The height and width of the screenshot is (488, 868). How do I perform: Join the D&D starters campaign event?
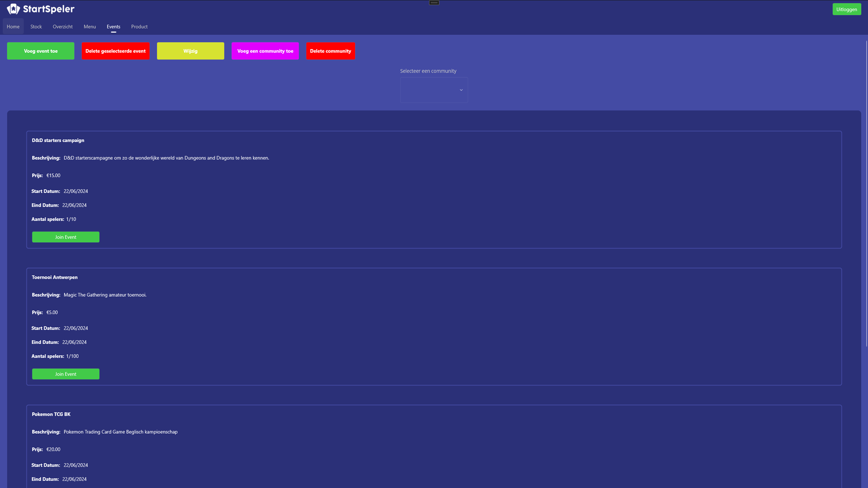(x=65, y=237)
